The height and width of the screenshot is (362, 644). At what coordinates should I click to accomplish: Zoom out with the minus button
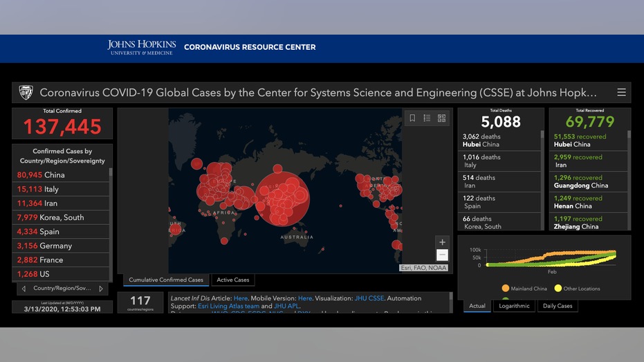coord(442,255)
